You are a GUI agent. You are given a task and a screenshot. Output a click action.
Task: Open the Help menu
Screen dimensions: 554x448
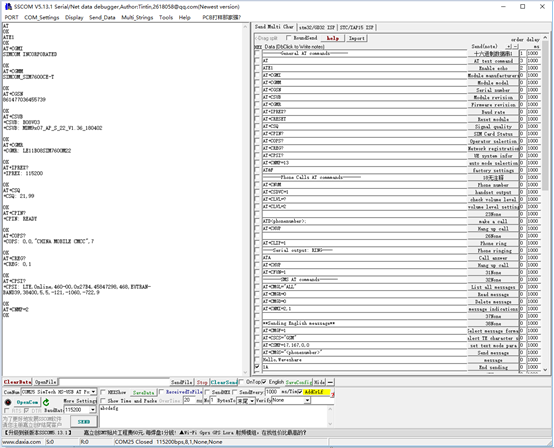point(184,17)
